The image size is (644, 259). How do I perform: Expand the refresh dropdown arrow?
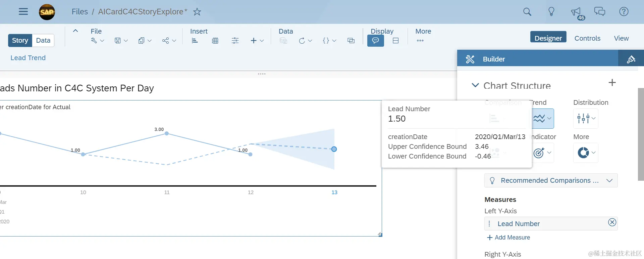point(310,41)
